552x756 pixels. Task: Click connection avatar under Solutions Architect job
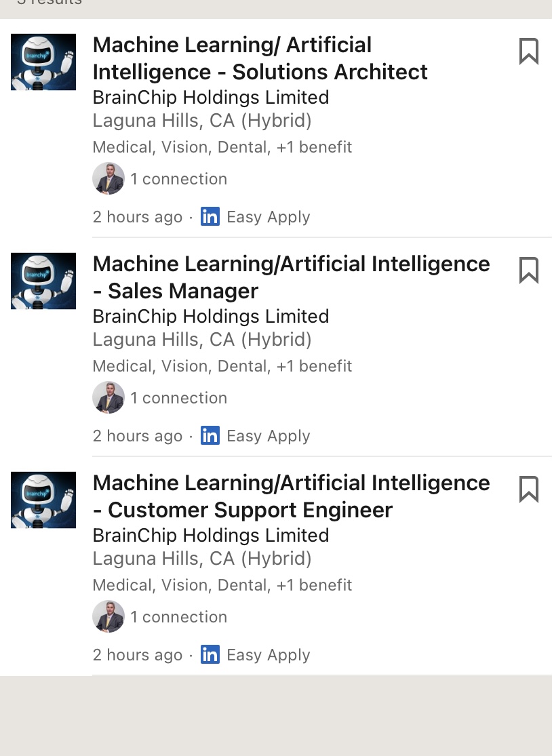(x=109, y=179)
